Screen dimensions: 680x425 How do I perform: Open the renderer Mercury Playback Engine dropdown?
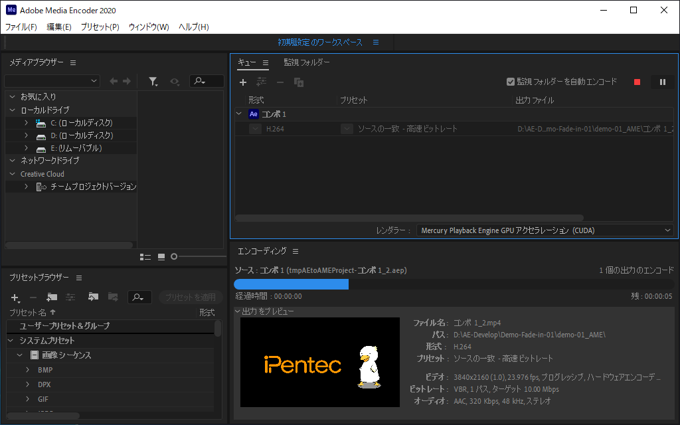545,230
